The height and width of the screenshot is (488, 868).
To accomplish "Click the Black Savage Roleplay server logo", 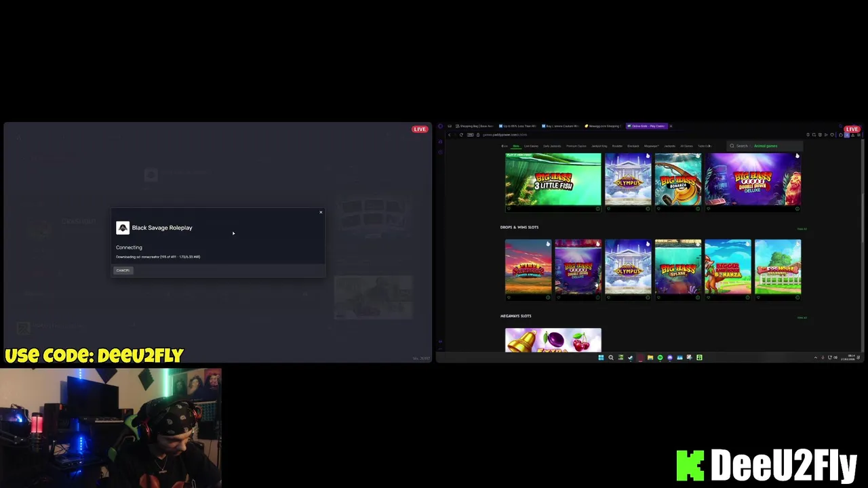I will [123, 228].
